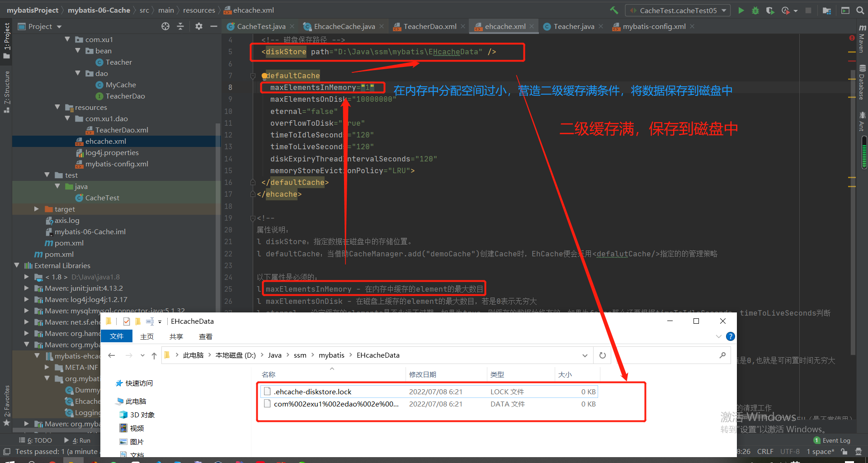Open Event Log
Image resolution: width=868 pixels, height=463 pixels.
(832, 440)
